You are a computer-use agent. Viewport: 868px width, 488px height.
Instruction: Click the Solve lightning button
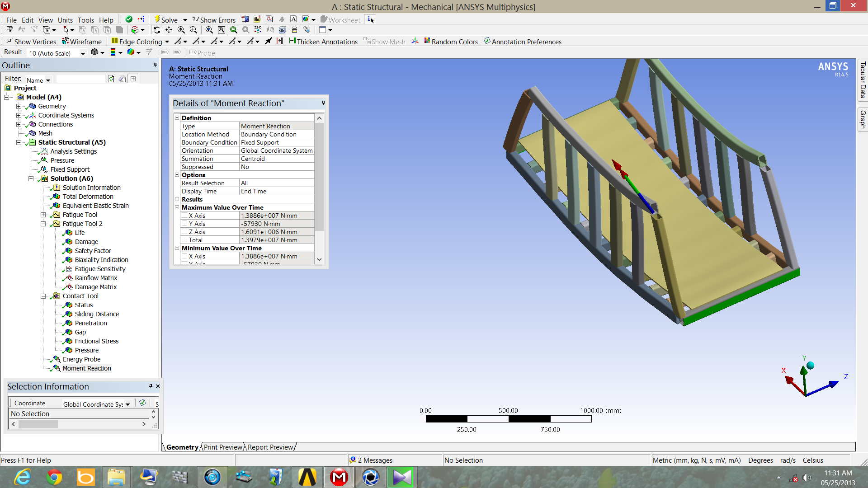tap(166, 19)
